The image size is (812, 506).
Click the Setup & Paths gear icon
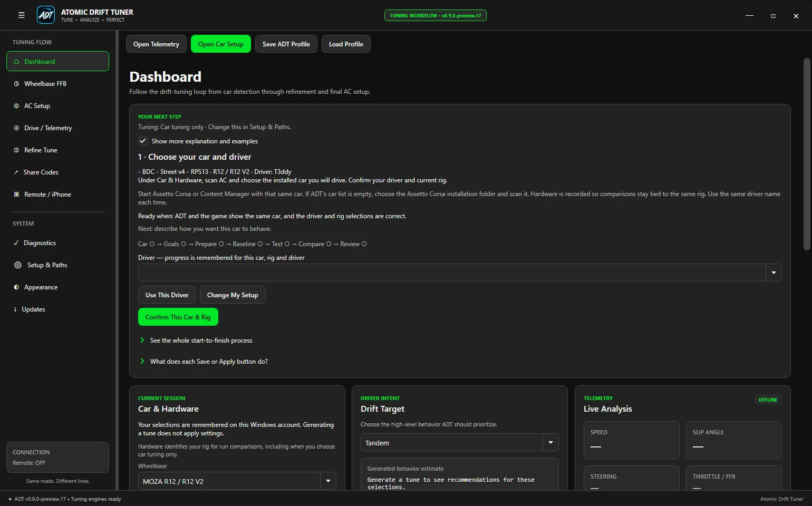18,265
